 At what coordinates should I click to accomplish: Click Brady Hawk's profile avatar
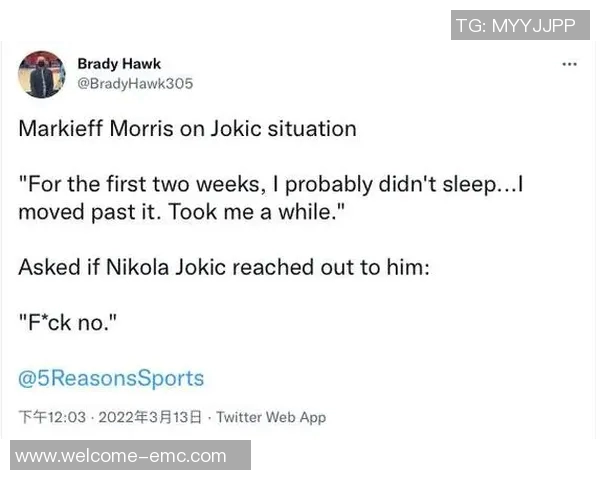(x=41, y=74)
